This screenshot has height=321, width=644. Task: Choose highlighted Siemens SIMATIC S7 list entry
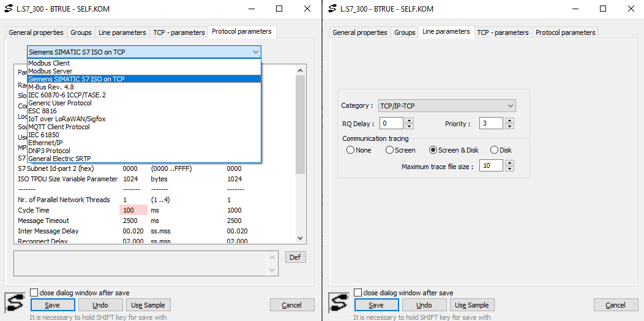[144, 79]
